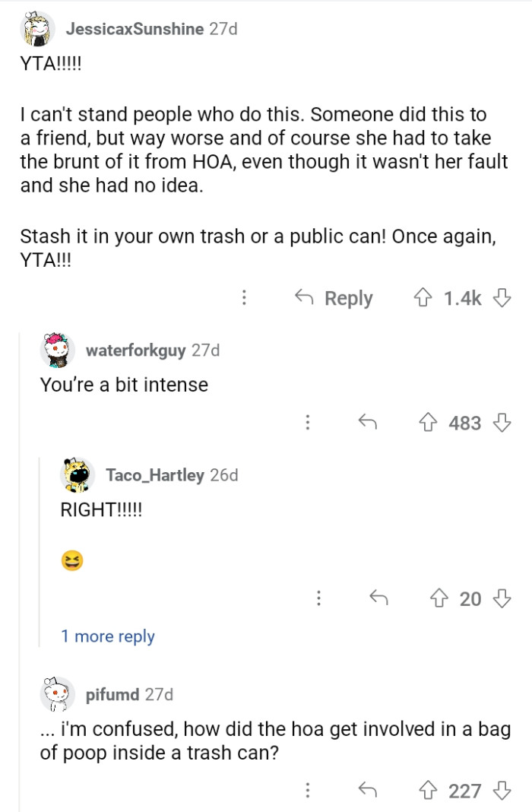Open three-dot menu on waterforkguy's comment
Image resolution: width=532 pixels, height=812 pixels.
coord(308,422)
